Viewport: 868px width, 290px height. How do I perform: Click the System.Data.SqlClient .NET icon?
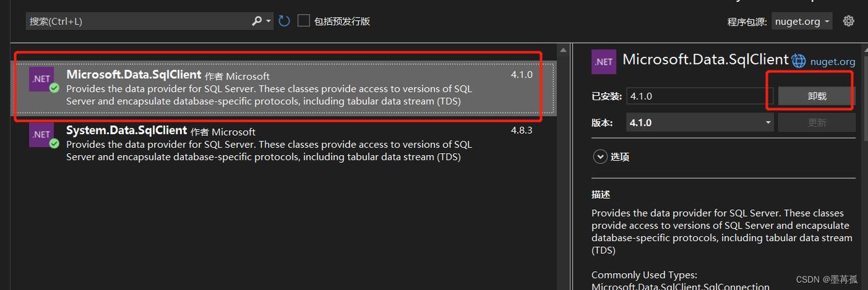click(41, 134)
